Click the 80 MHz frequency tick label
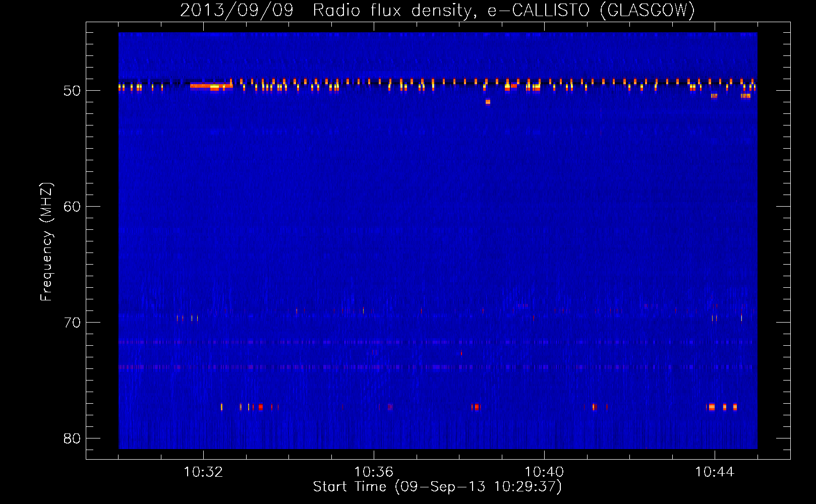816x504 pixels. [72, 438]
